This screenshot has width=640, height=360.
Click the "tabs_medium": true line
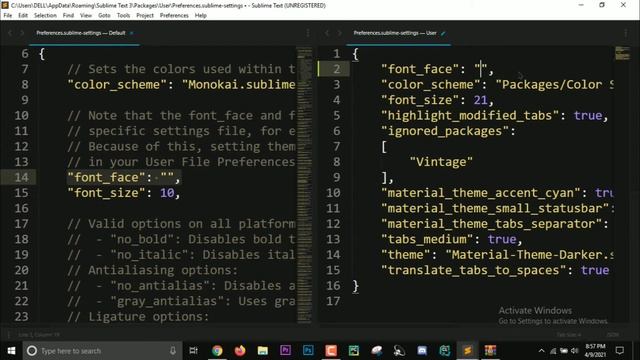(451, 239)
